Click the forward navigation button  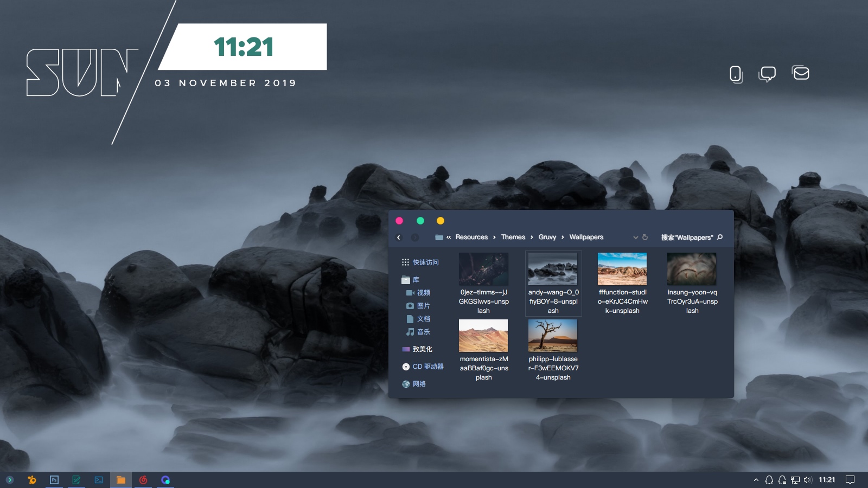[415, 237]
